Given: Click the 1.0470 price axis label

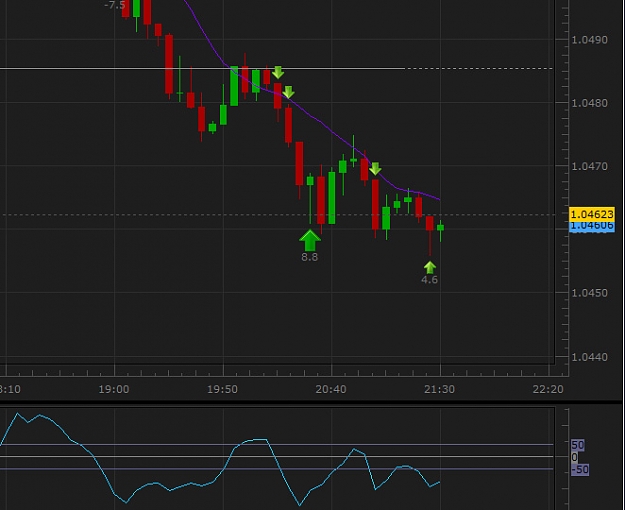Looking at the screenshot, I should (x=590, y=166).
